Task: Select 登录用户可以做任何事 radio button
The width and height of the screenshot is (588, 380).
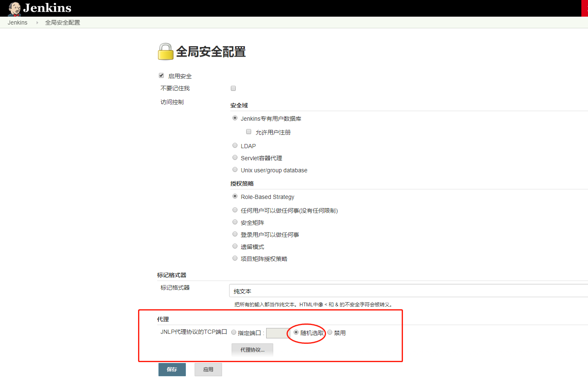Action: (x=235, y=234)
